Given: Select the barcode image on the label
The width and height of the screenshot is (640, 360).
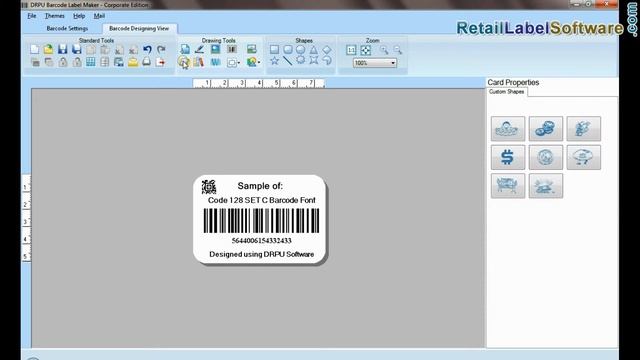Looking at the screenshot, I should point(261,221).
